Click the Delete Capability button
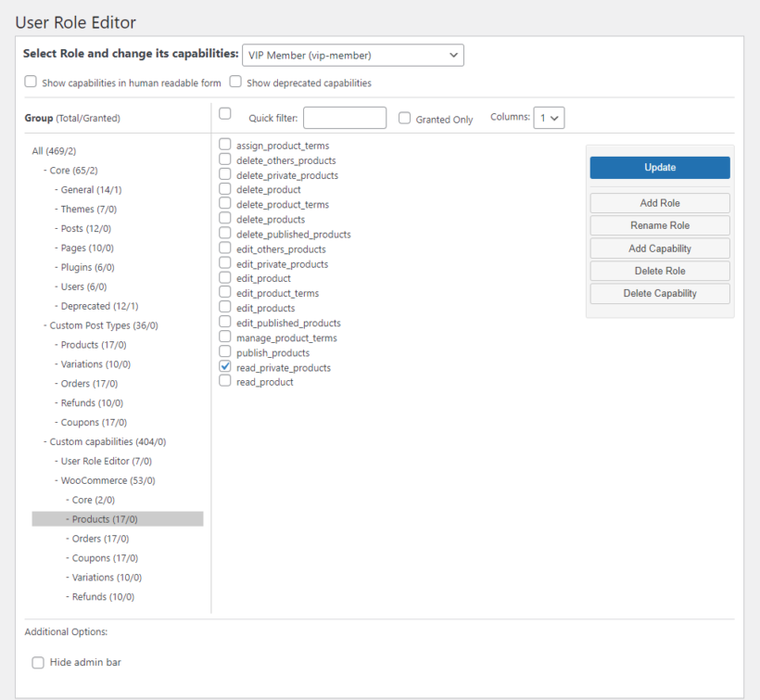This screenshot has width=760, height=700. pyautogui.click(x=659, y=293)
